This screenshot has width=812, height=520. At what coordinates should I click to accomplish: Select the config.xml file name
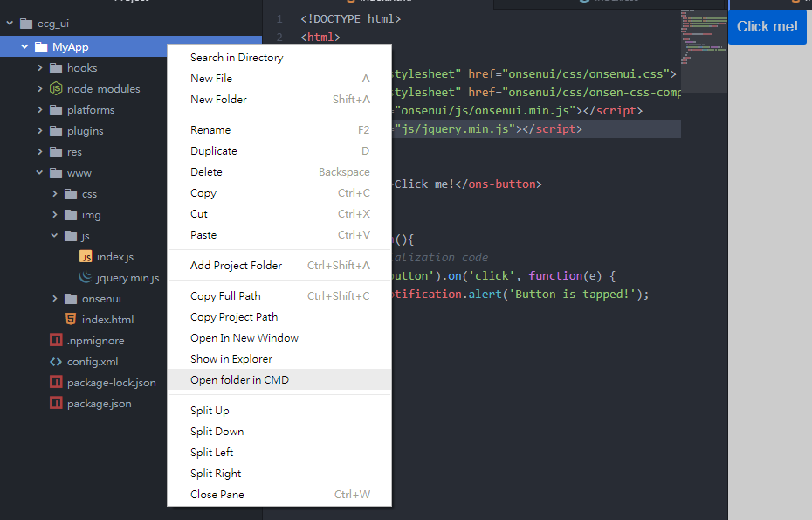tap(93, 361)
